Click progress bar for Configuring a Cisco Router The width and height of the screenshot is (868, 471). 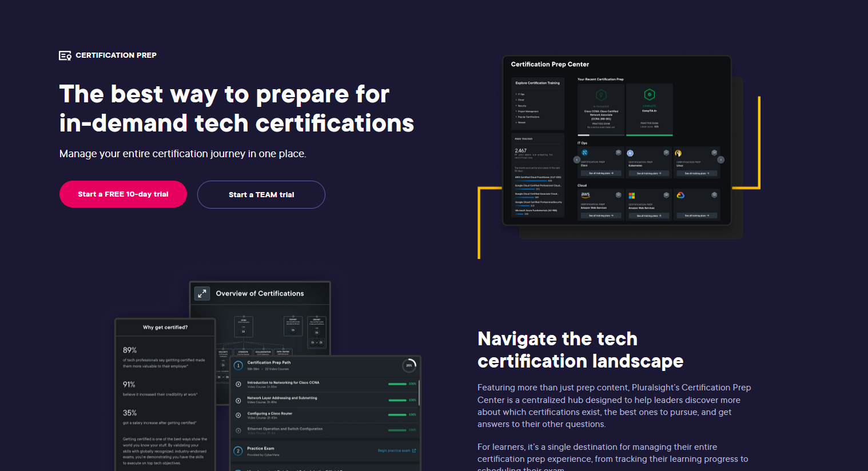coord(397,415)
